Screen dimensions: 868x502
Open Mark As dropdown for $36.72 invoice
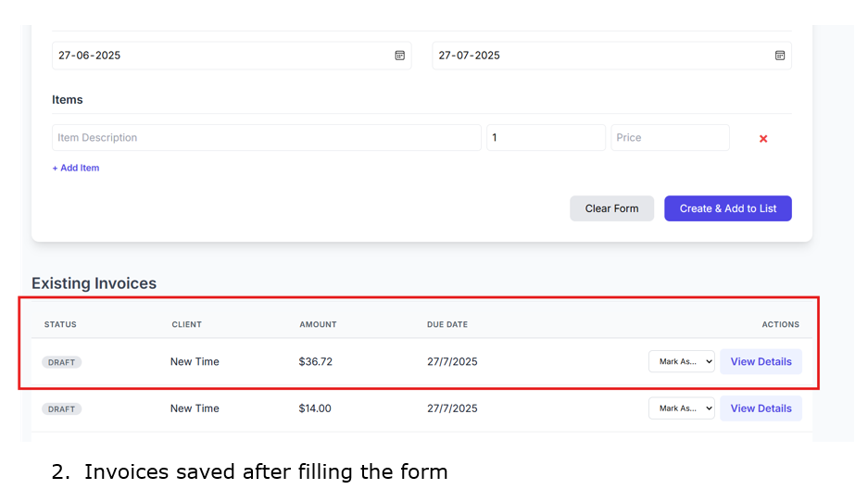(x=681, y=361)
